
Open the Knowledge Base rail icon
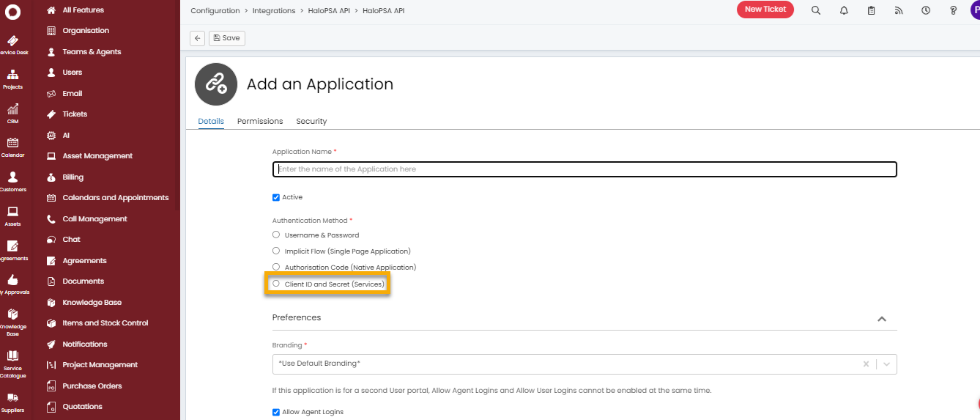tap(12, 322)
